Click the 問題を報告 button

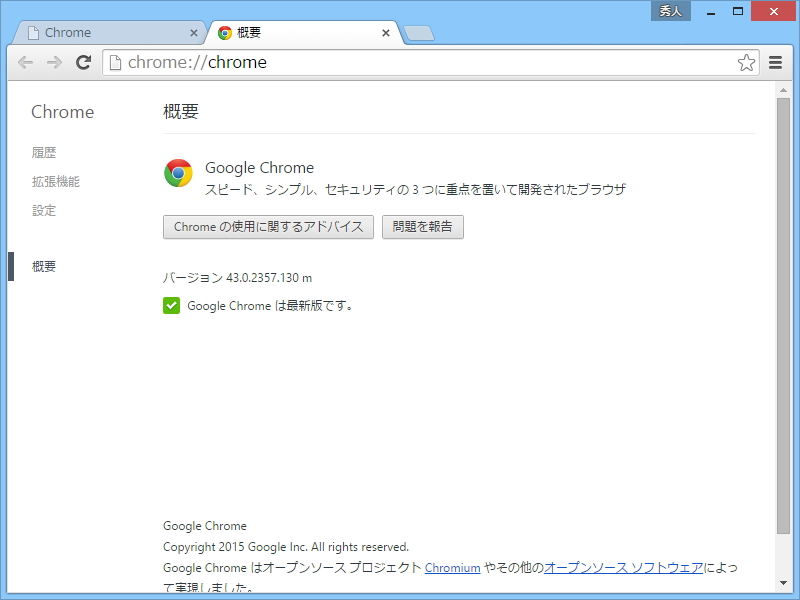(423, 227)
